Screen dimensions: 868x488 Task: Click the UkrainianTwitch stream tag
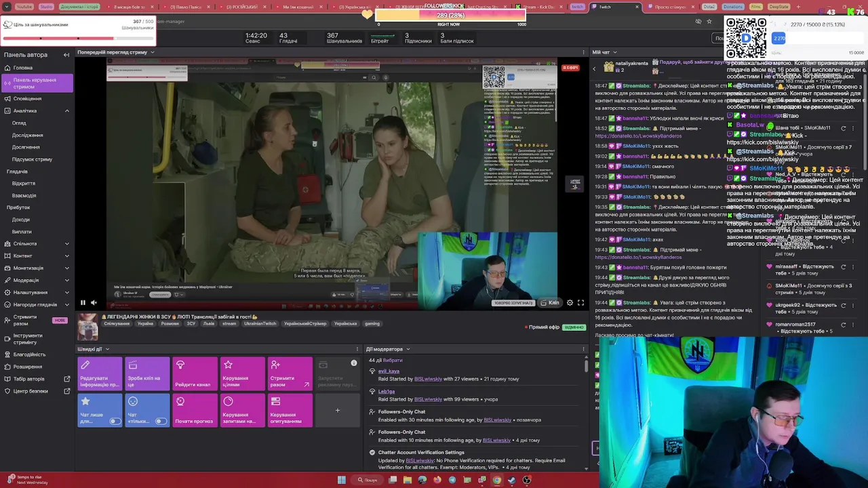tap(260, 323)
